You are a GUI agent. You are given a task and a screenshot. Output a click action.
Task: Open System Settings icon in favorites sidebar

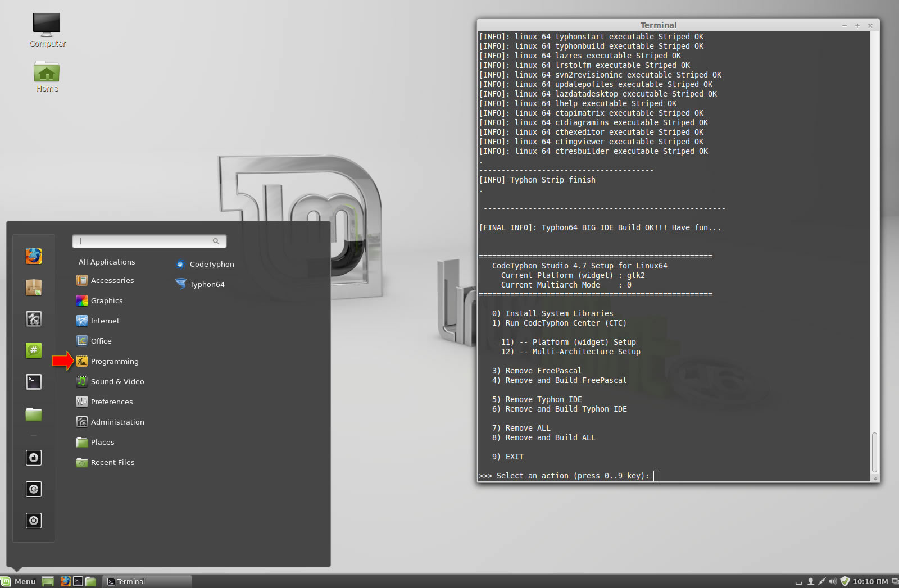34,319
